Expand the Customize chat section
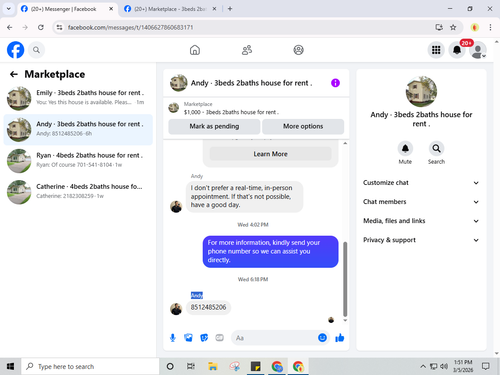This screenshot has width=500, height=375. tap(421, 183)
